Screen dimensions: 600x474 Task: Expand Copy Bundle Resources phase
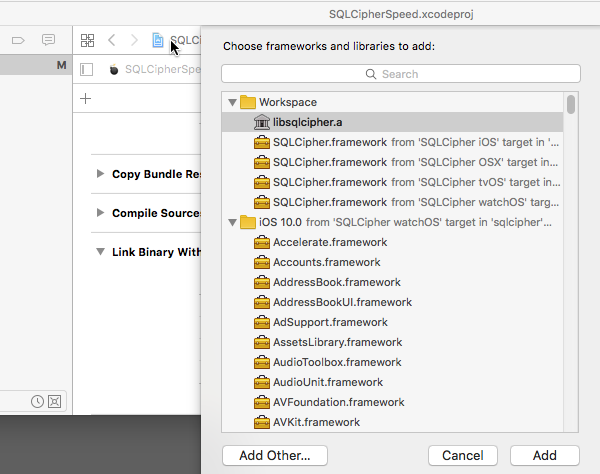point(100,174)
